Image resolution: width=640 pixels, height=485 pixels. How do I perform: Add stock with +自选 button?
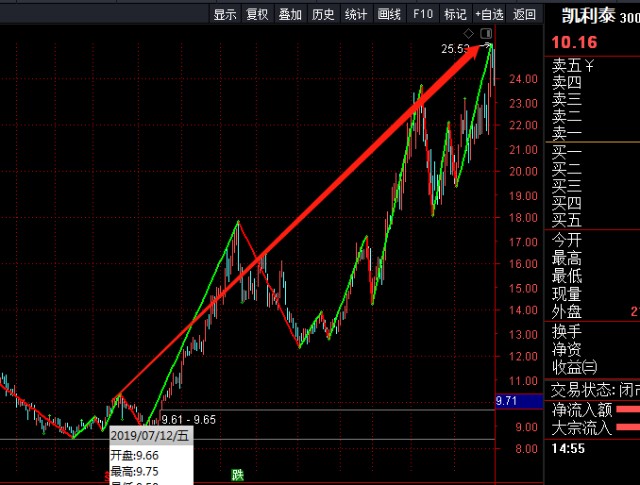coord(489,15)
